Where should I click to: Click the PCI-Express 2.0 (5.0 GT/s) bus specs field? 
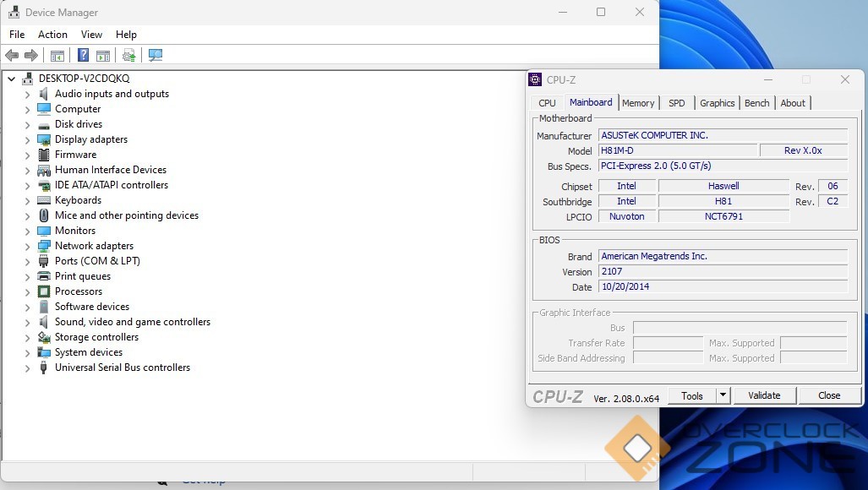coord(723,166)
